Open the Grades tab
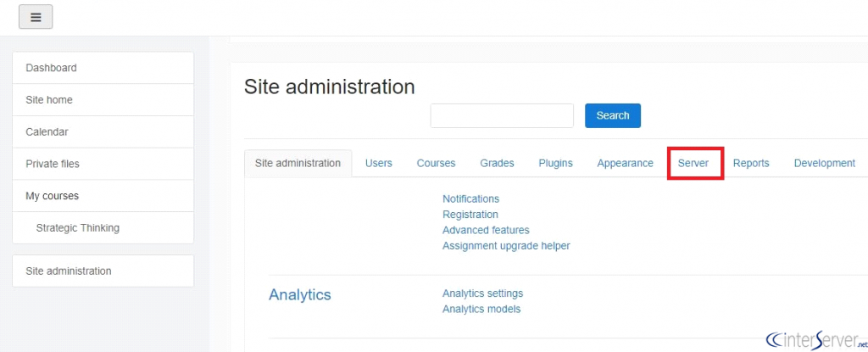Screen dimensions: 868x352 (497, 164)
